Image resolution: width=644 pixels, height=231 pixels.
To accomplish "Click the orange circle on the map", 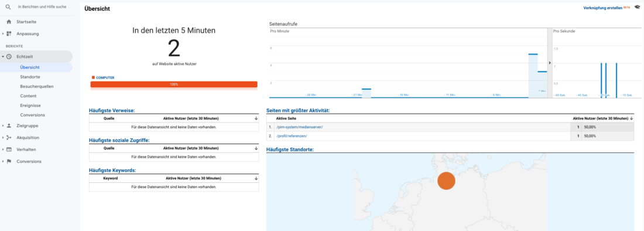I will pyautogui.click(x=446, y=181).
